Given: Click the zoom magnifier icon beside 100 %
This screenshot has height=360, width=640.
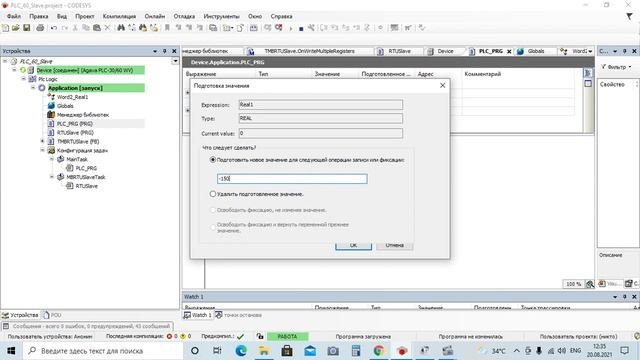Looking at the screenshot, I should (x=590, y=284).
